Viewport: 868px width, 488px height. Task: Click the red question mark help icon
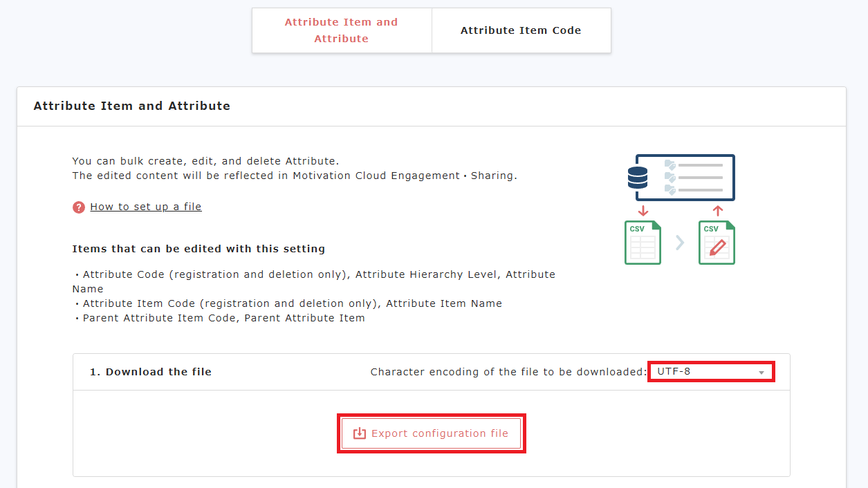(x=79, y=207)
